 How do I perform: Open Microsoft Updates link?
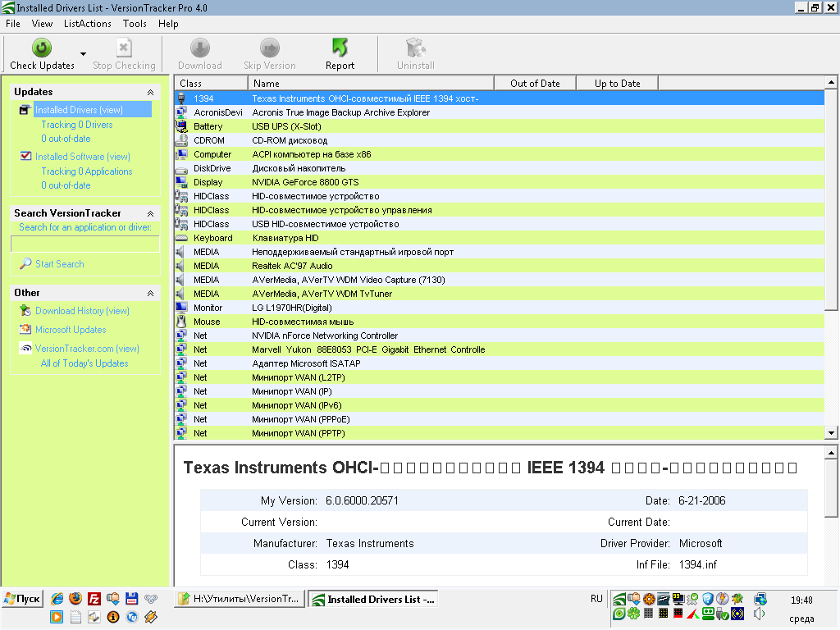[x=71, y=330]
